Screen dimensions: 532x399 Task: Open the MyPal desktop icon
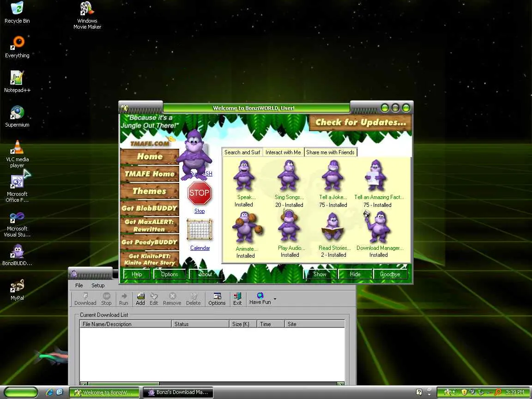click(x=17, y=290)
